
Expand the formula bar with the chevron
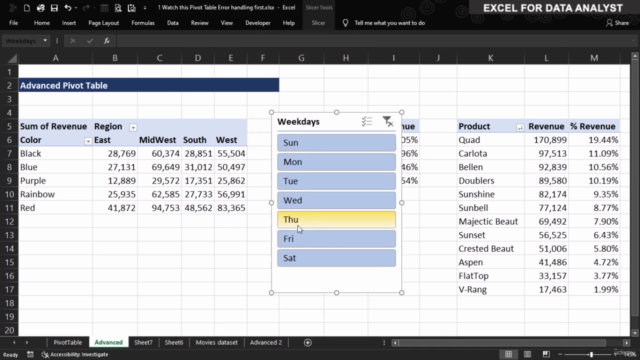pos(634,41)
